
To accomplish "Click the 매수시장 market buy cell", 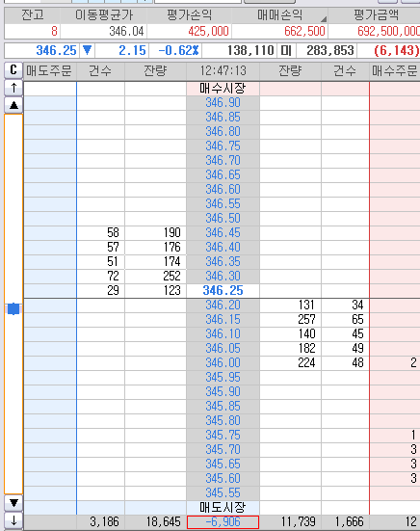I will pos(223,89).
